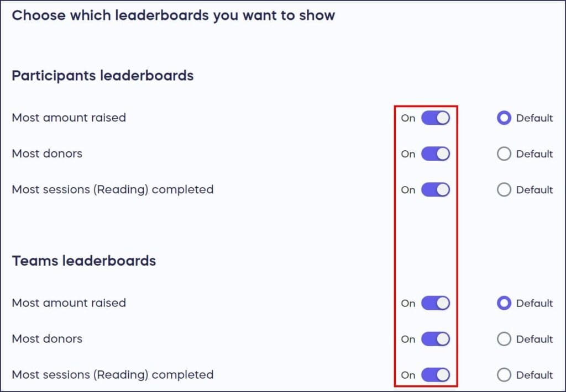Set Most sessions (Reading) completed as participants default
Image resolution: width=566 pixels, height=392 pixels.
[504, 189]
